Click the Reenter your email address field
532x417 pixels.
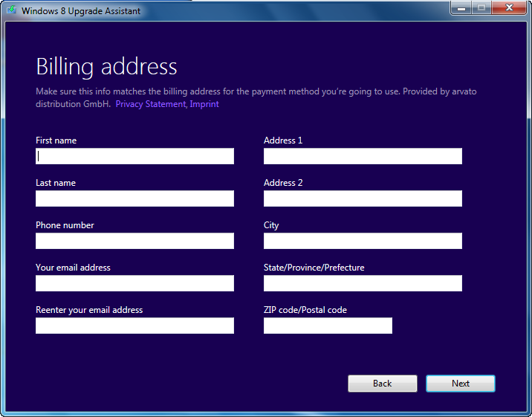click(134, 326)
